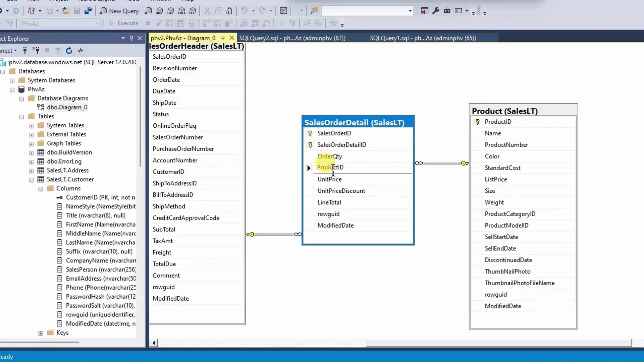
Task: Select the ProductID row in SalesOrderDetail table
Action: [330, 167]
